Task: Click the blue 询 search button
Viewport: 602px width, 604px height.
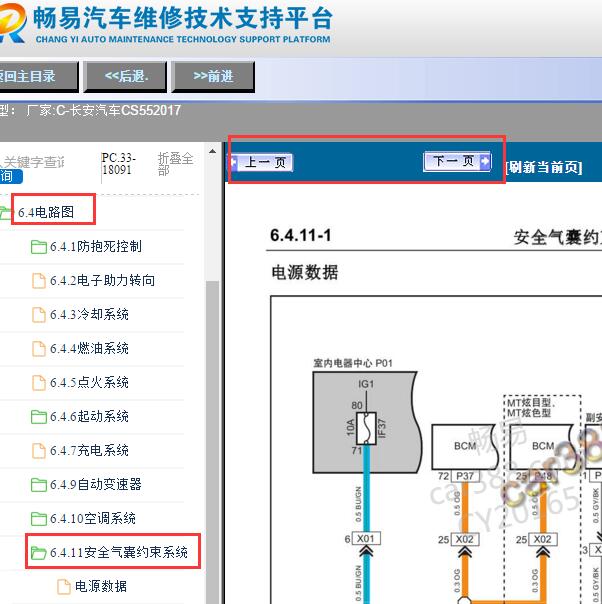Action: pos(11,176)
